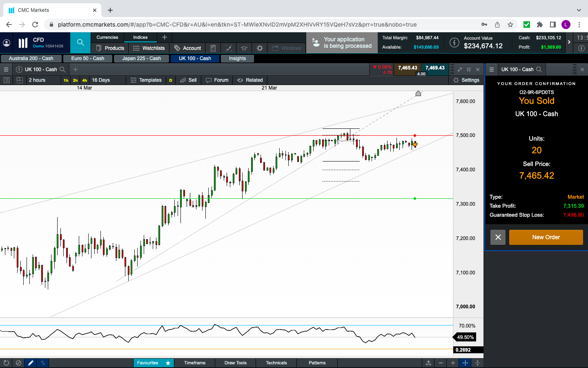Viewport: 588px width, 368px height.
Task: Pop out the chart window
Action: pos(469,70)
